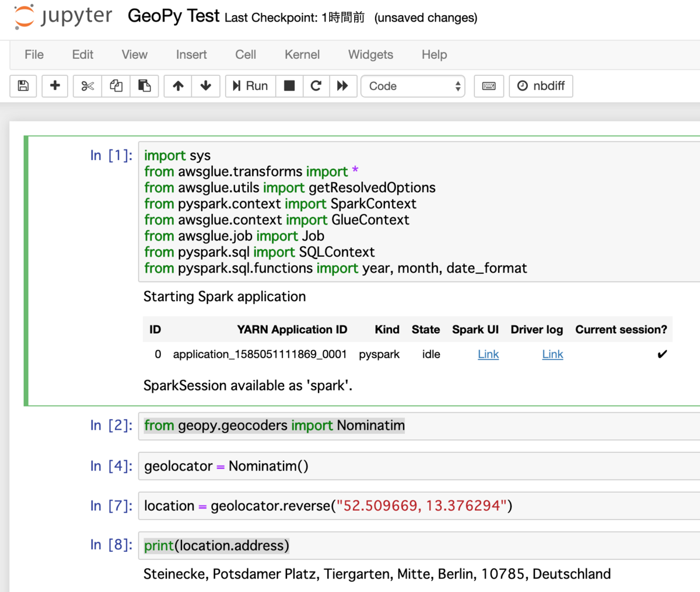Open the Spark UI Link
700x592 pixels.
click(x=488, y=354)
